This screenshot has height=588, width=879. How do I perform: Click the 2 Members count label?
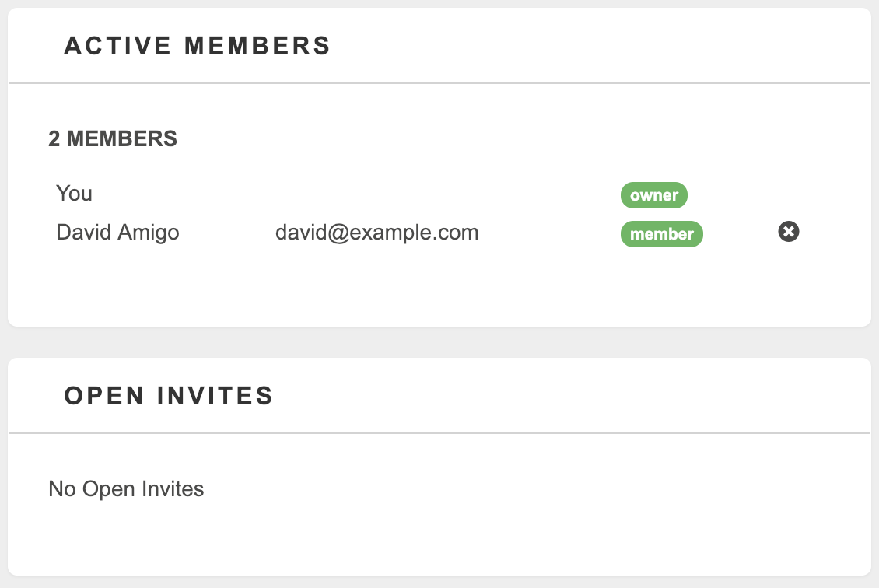point(113,138)
